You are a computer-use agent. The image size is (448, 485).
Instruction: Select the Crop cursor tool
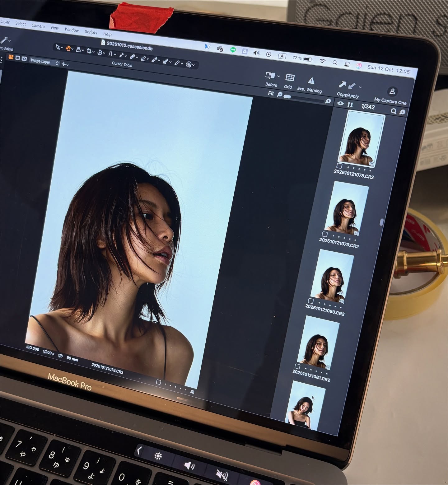point(89,51)
